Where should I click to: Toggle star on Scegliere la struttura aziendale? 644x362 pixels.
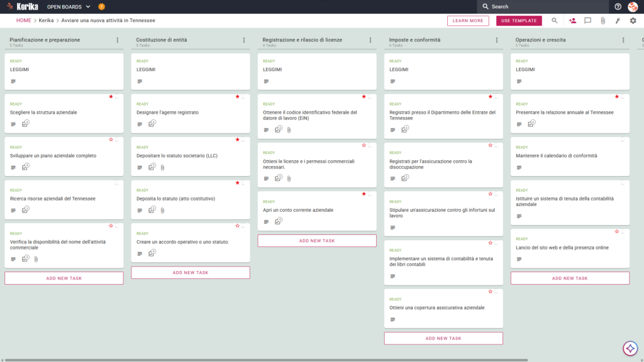click(x=111, y=97)
